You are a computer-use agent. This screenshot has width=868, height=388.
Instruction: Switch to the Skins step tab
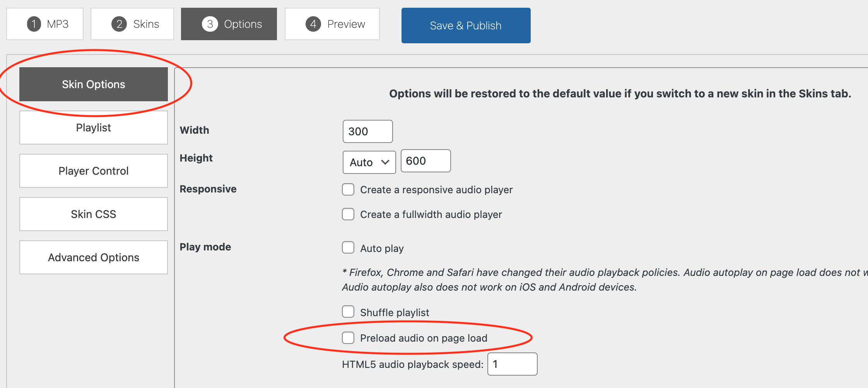[x=132, y=24]
